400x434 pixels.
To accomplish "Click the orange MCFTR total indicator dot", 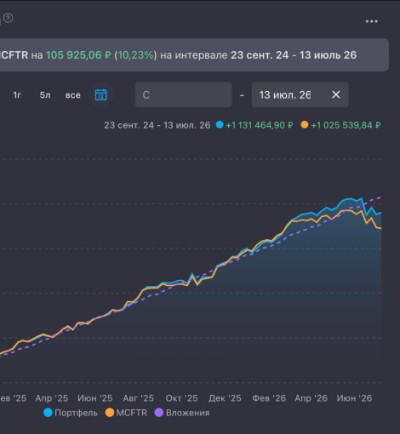I will tap(304, 125).
